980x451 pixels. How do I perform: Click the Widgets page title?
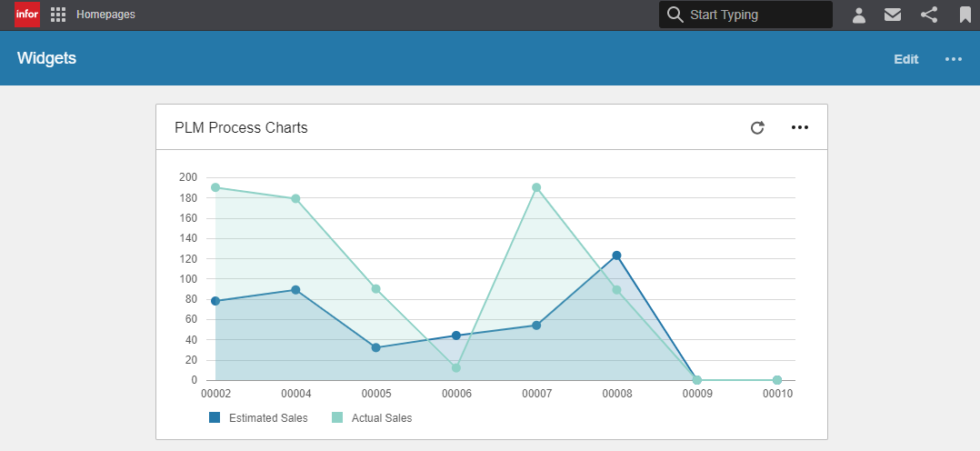click(x=46, y=58)
